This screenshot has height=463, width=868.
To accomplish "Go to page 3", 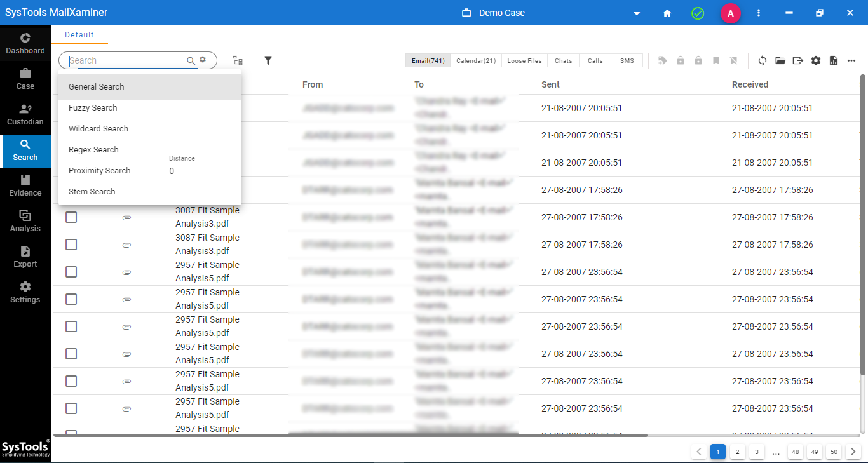I will (x=756, y=452).
